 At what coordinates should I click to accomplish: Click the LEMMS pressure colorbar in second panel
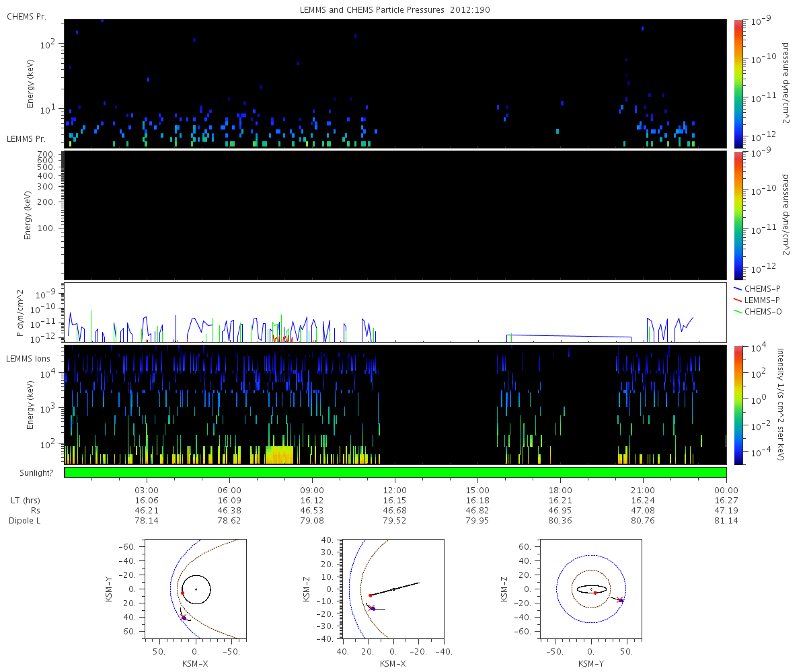(x=738, y=215)
